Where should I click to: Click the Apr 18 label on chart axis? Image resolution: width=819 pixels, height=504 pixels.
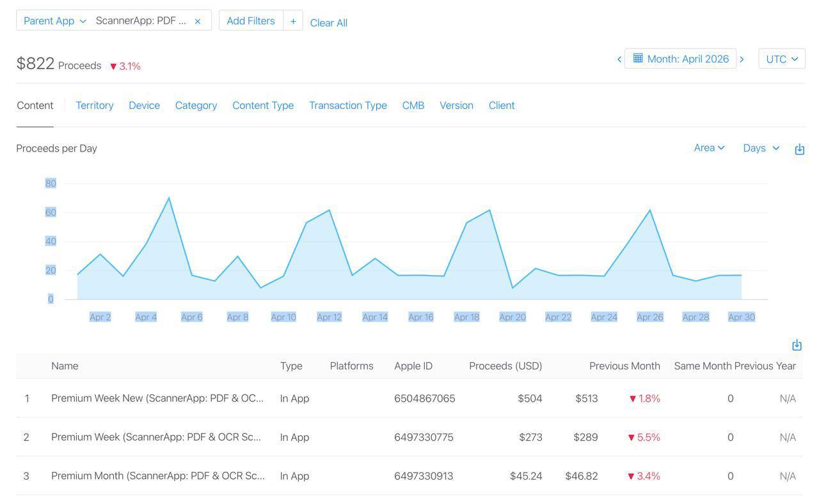466,317
